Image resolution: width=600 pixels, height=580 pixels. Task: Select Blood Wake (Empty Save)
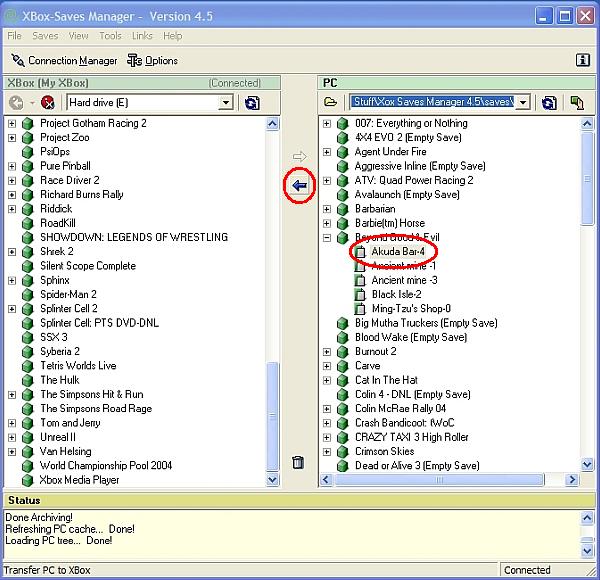(x=411, y=337)
